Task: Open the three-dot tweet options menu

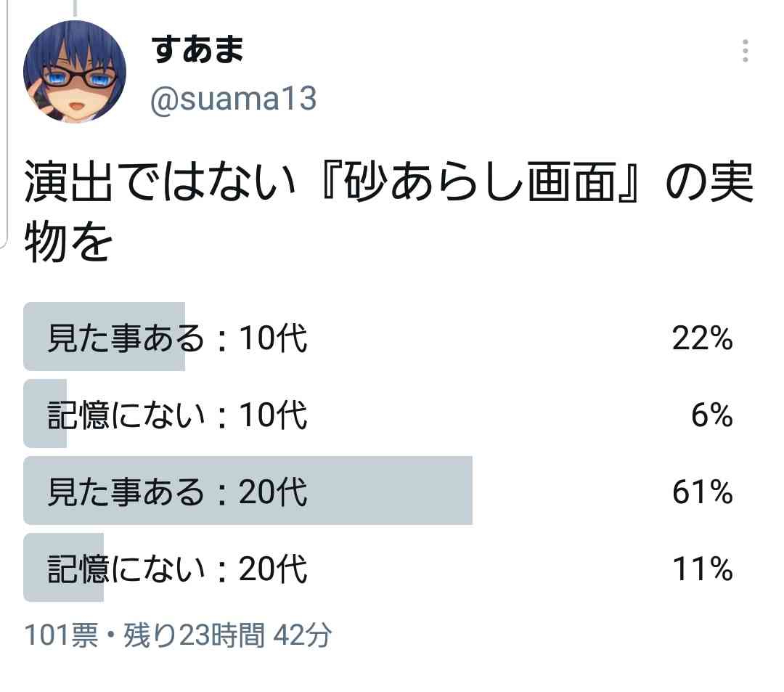Action: tap(745, 51)
